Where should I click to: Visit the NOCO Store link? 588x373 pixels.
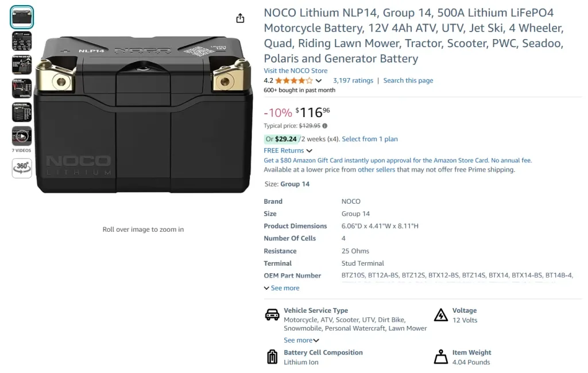pyautogui.click(x=295, y=70)
